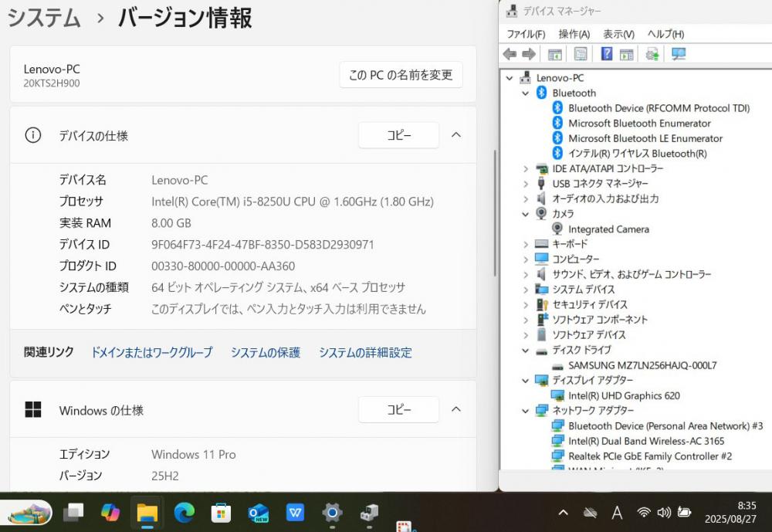Open the ファイル(F) menu
The height and width of the screenshot is (532, 772).
[x=526, y=34]
